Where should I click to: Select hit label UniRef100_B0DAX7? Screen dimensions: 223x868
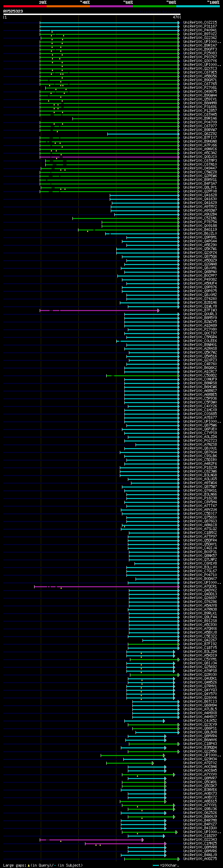point(200,579)
